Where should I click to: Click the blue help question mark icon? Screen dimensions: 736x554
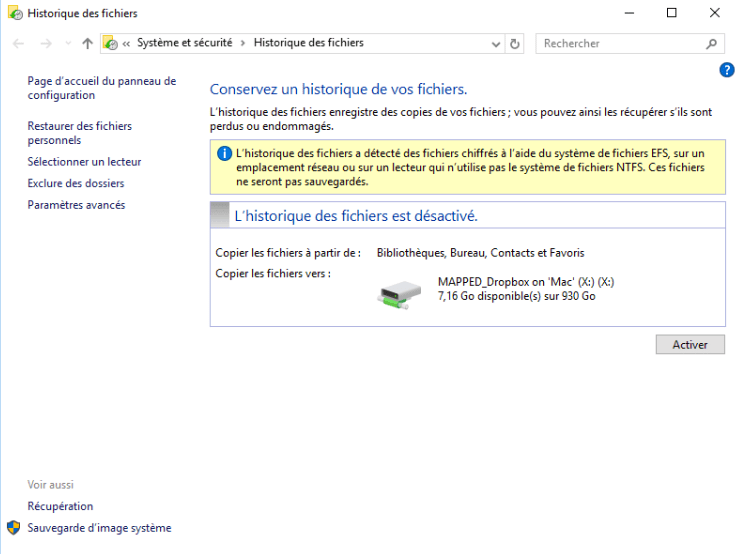[x=727, y=70]
